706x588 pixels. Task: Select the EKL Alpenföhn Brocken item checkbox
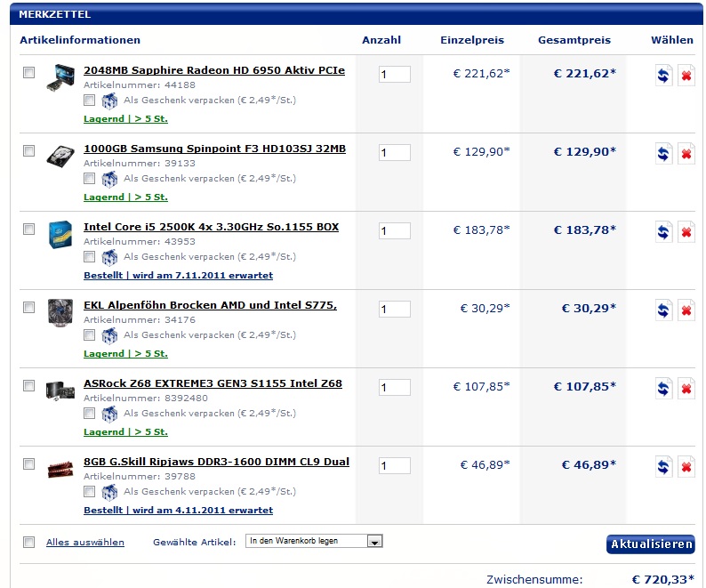[28, 308]
